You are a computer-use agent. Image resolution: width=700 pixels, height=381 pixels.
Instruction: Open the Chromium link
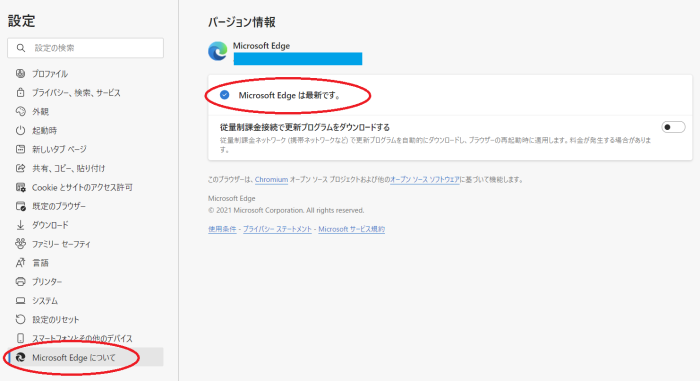(271, 180)
